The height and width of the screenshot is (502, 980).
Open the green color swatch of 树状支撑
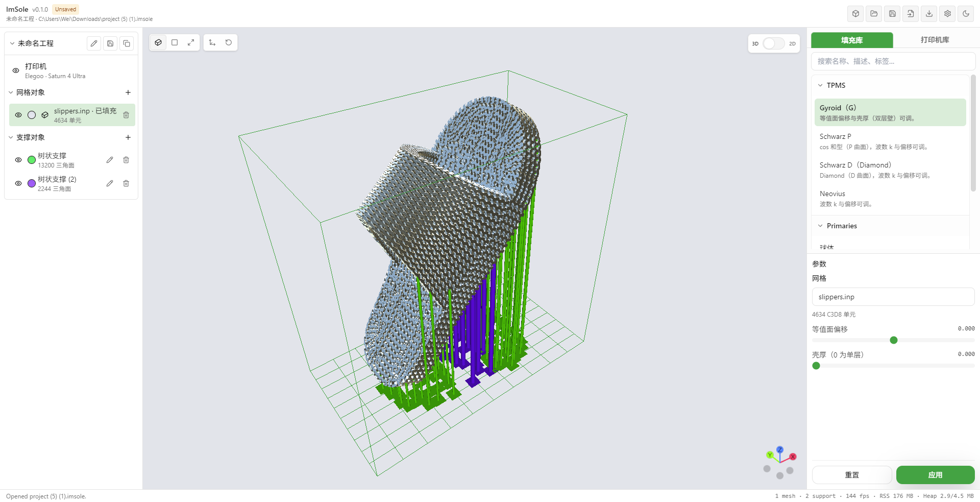pos(32,160)
